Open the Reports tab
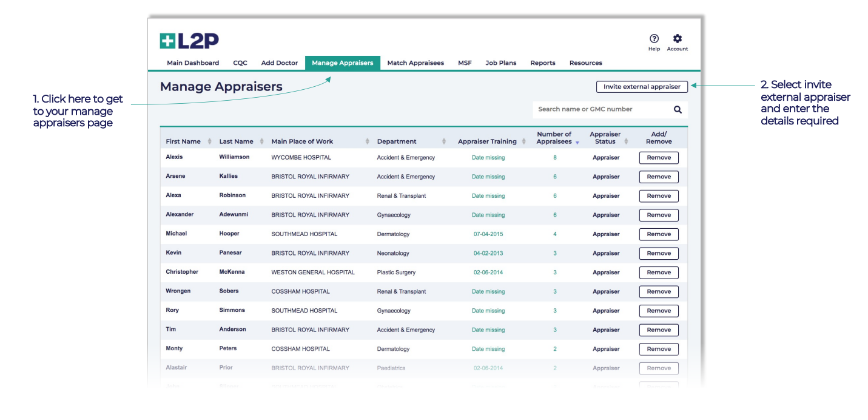 click(x=543, y=63)
